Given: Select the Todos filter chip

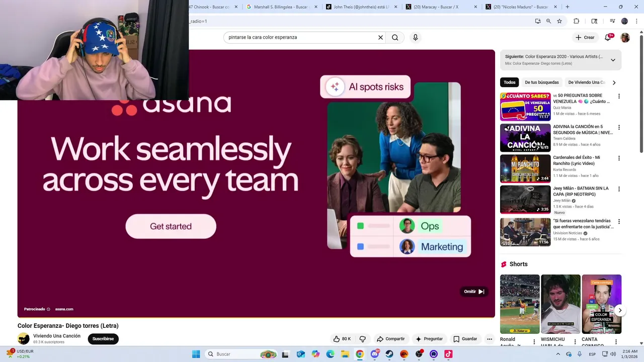Looking at the screenshot, I should [510, 82].
